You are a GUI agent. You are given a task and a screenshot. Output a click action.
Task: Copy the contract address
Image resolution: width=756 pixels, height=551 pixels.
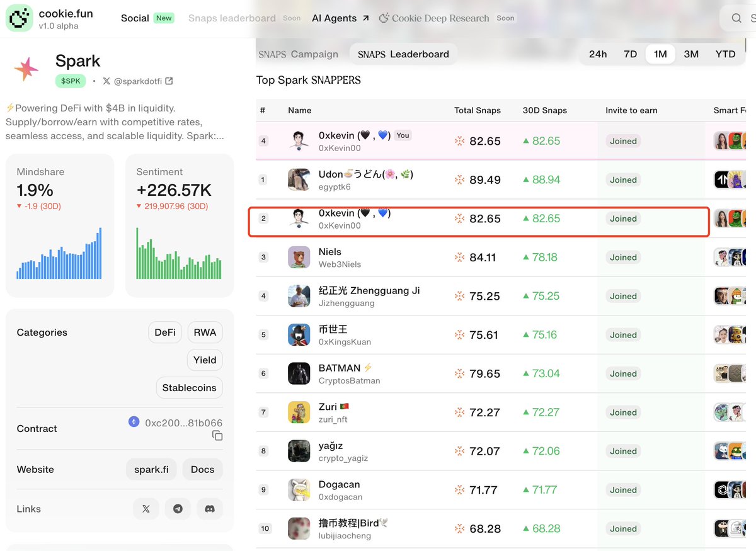click(217, 436)
